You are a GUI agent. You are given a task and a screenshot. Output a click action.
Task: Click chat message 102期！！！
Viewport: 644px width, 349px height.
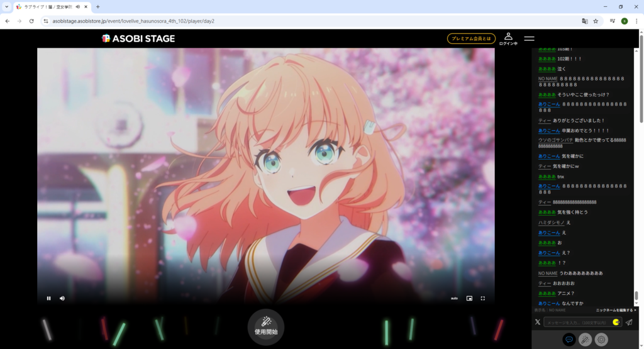click(x=569, y=58)
